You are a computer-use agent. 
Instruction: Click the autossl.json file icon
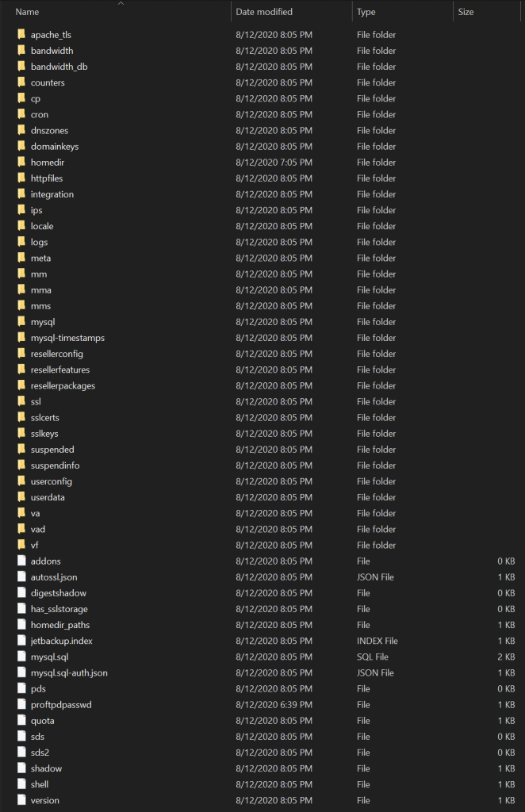tap(21, 577)
